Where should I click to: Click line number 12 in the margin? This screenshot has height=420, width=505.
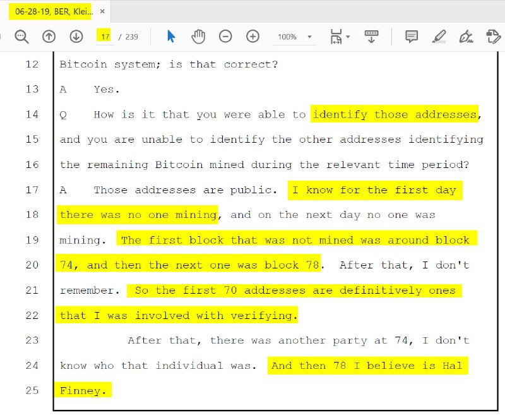[x=32, y=64]
